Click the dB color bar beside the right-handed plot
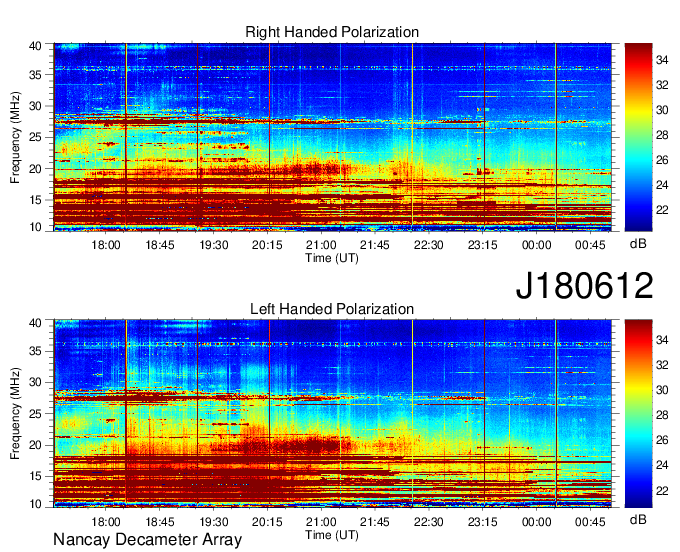Viewport: 680px width, 552px height. pos(638,137)
